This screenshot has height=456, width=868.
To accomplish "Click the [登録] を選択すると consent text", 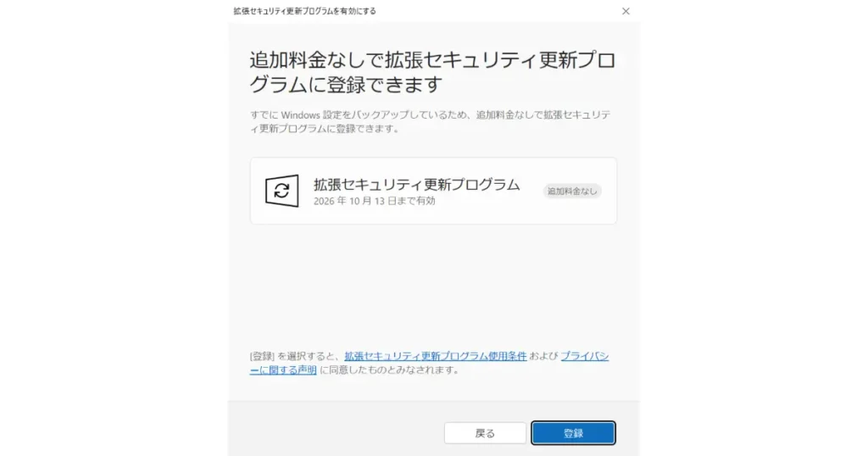I will point(295,356).
